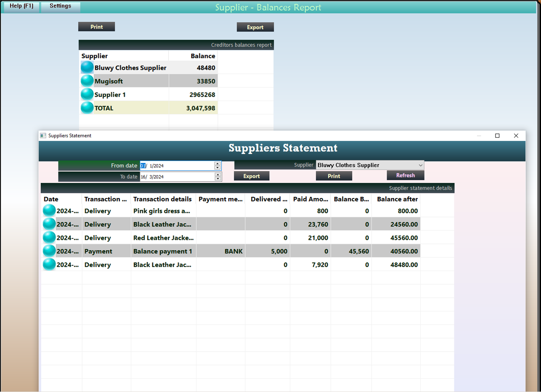This screenshot has width=541, height=392.
Task: Print the creditors balances report
Action: (96, 27)
